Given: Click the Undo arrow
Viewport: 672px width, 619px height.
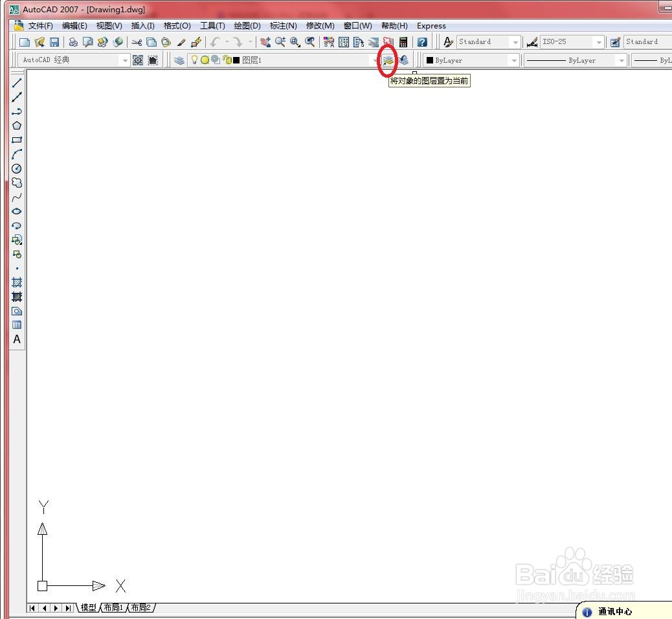Looking at the screenshot, I should (215, 42).
